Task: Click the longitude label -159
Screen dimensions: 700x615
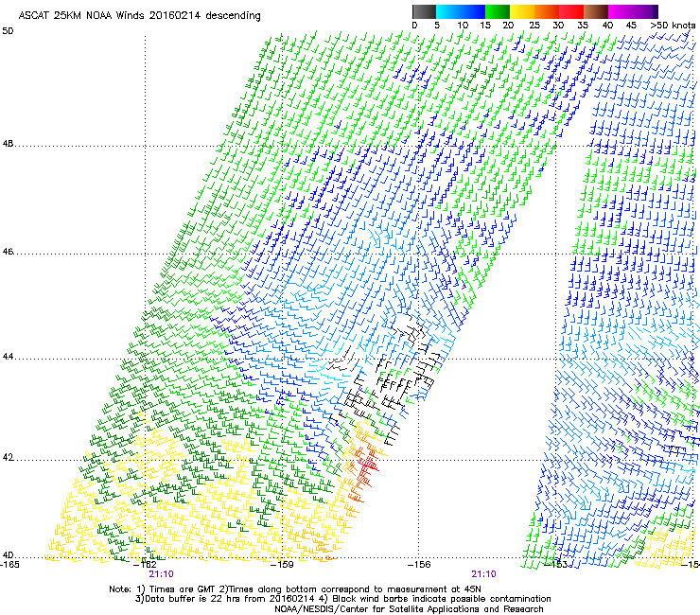Action: (x=283, y=565)
